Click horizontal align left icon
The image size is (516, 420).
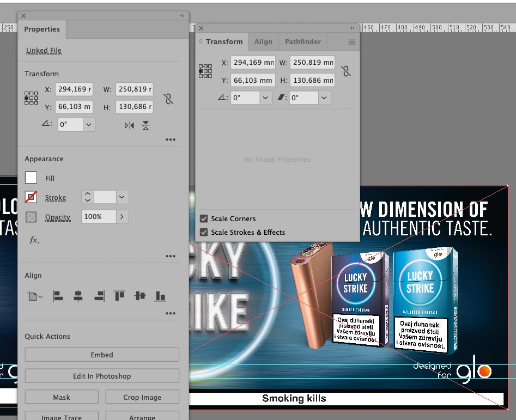point(58,296)
